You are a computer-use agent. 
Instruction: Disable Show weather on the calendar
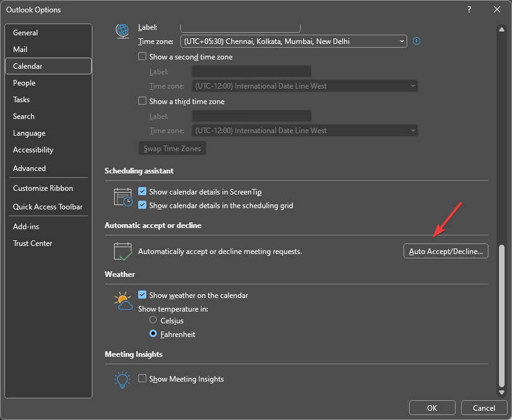pyautogui.click(x=142, y=295)
